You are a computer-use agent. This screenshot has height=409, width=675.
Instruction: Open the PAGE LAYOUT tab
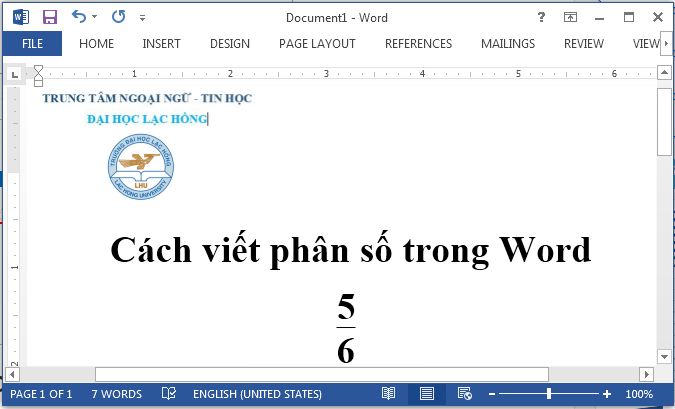point(317,44)
